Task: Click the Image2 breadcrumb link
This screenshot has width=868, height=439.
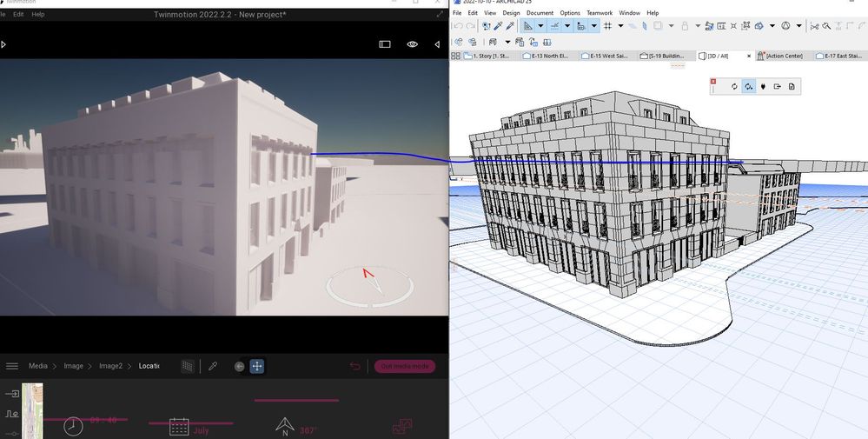Action: [x=110, y=366]
